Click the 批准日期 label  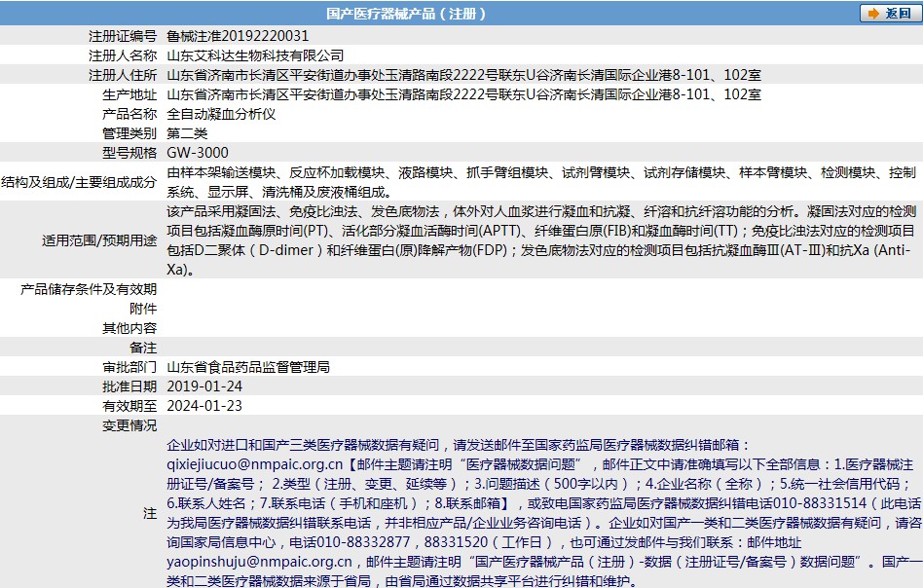click(x=129, y=386)
